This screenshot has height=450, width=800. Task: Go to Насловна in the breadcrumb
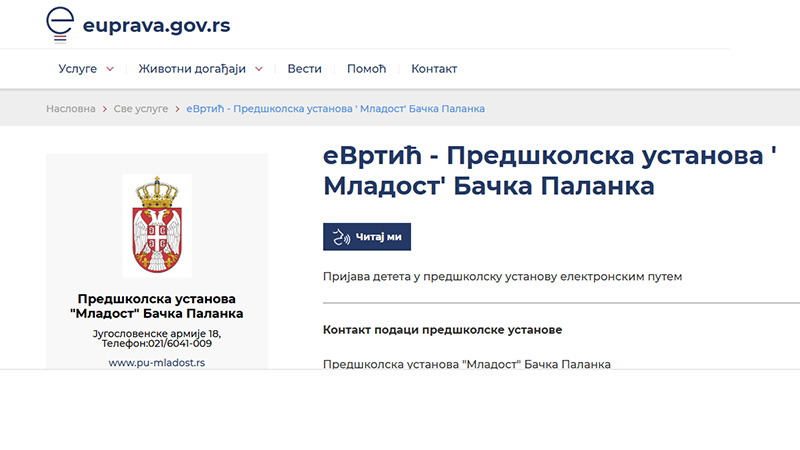click(71, 108)
